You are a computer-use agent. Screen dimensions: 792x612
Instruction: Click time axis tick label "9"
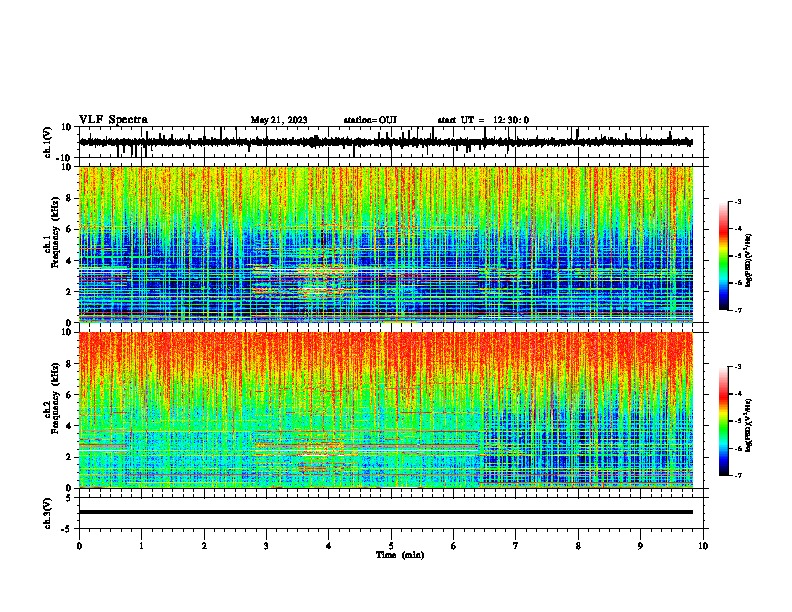(640, 546)
